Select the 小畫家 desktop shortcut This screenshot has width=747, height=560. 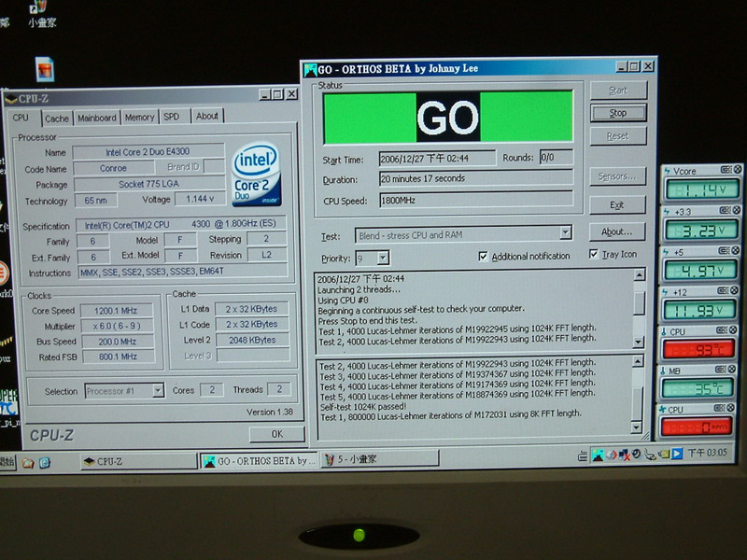click(x=41, y=14)
